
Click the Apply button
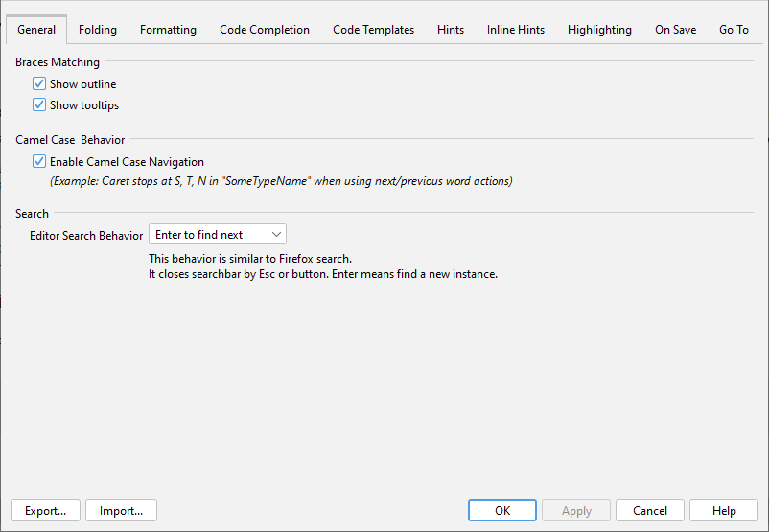[576, 511]
